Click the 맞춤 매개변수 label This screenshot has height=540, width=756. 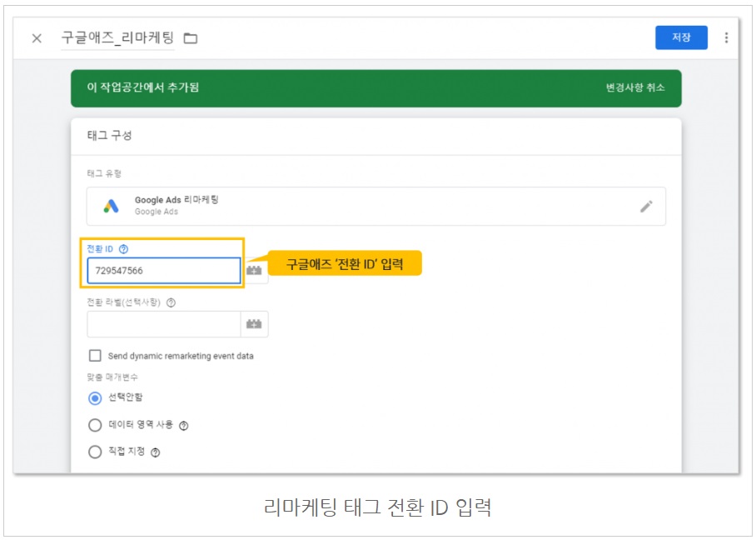pos(112,377)
